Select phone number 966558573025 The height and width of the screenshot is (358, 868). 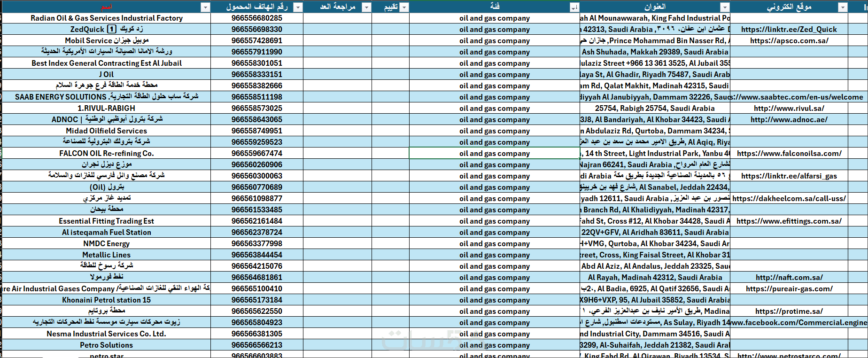[x=257, y=108]
